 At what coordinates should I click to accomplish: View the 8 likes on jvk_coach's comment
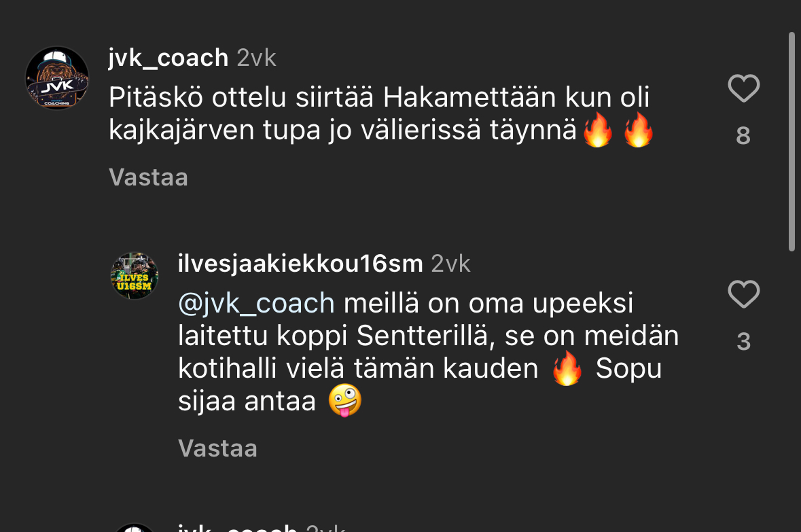(743, 137)
